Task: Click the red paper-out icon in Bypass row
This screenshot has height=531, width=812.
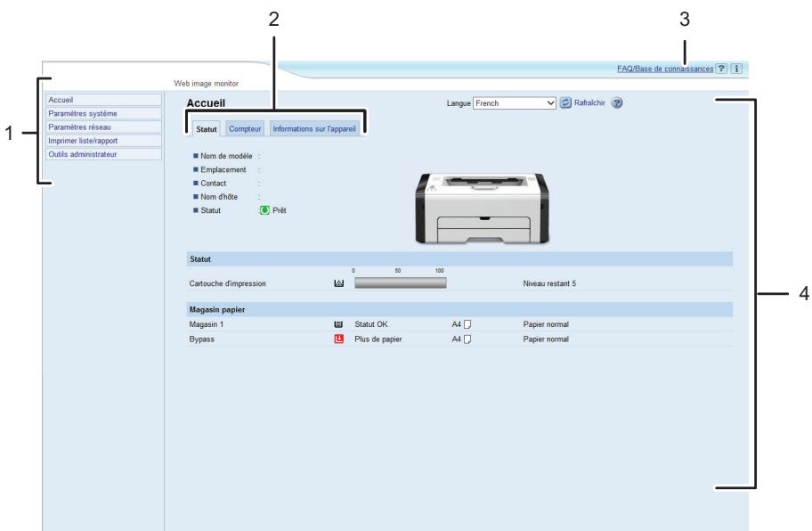Action: click(x=338, y=339)
